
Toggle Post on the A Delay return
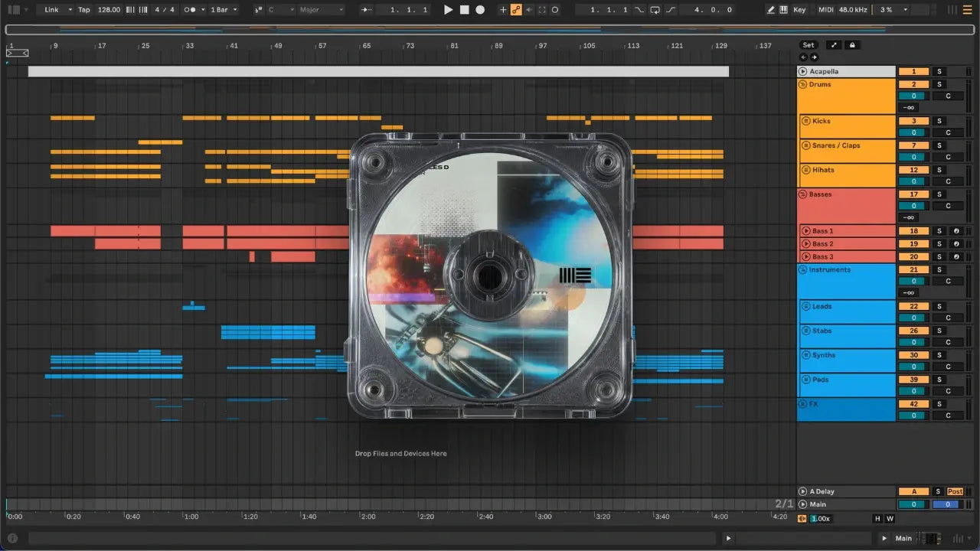pos(955,491)
